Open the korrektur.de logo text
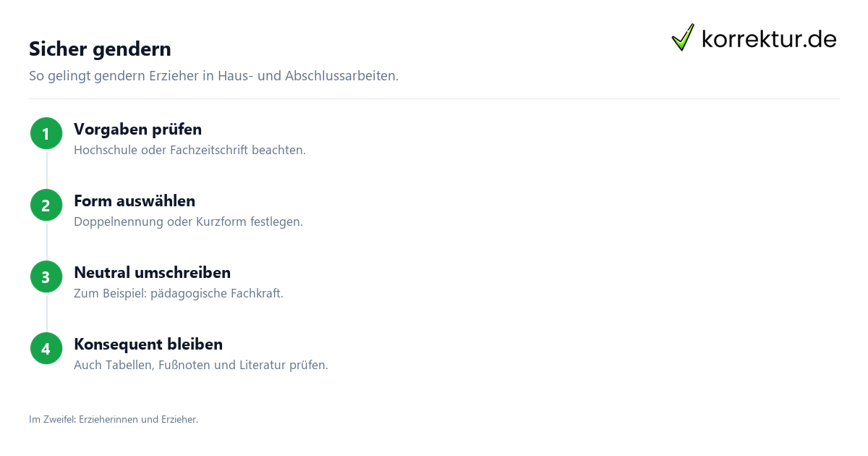Viewport: 868px width, 456px height. coord(769,39)
